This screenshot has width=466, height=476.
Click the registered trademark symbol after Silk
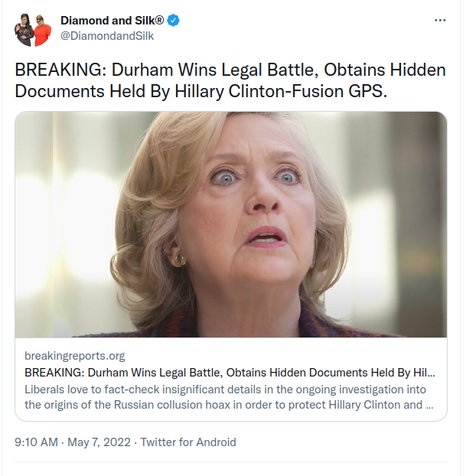(x=159, y=21)
